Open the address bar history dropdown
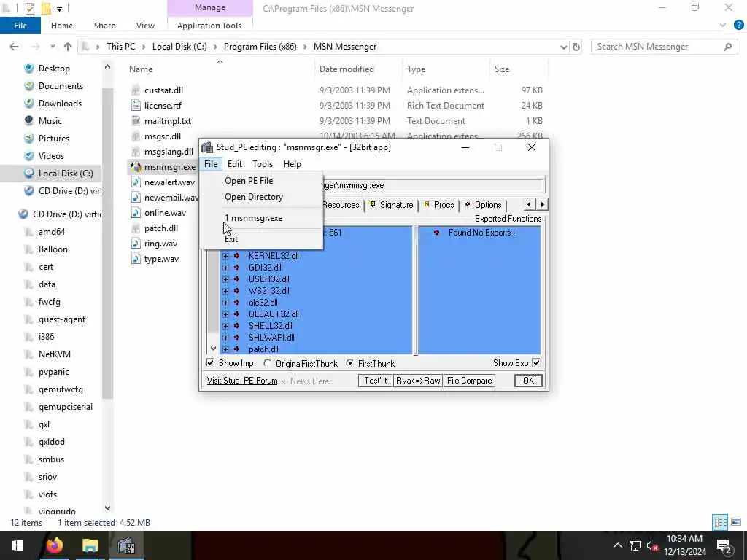 click(564, 47)
